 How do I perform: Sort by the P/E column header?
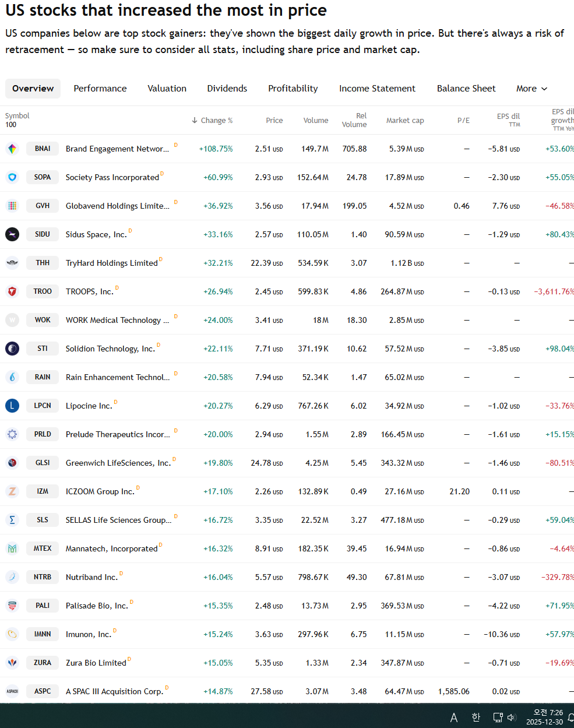pos(463,120)
